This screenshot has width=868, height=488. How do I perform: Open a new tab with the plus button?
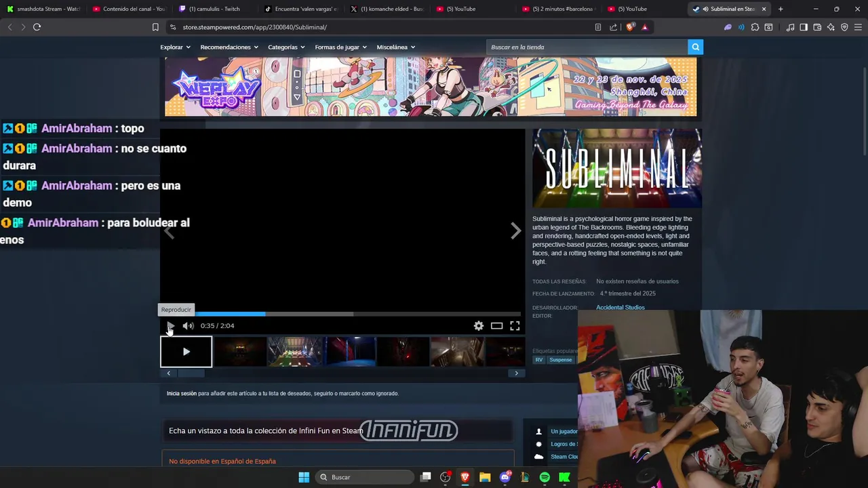pyautogui.click(x=781, y=9)
